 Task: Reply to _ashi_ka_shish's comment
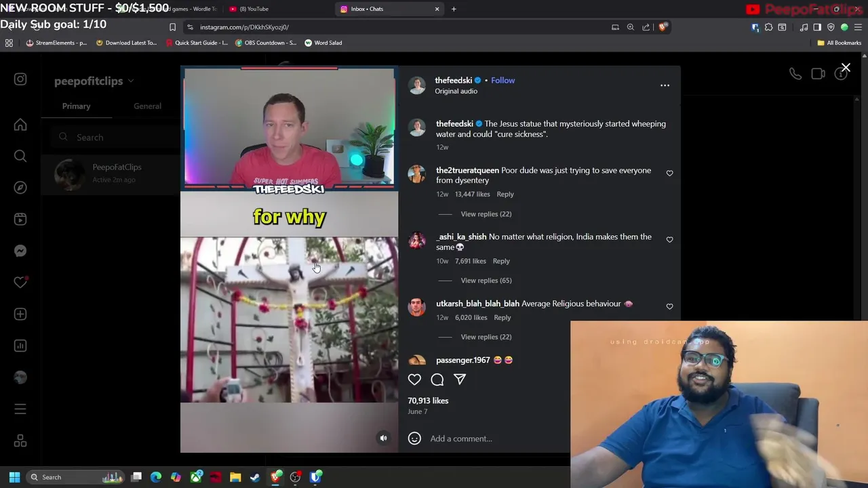[501, 261]
